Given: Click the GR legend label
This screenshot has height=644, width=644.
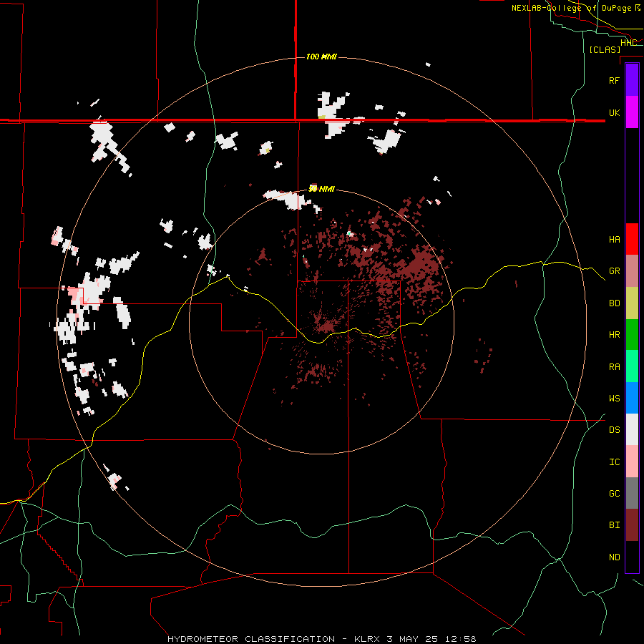Looking at the screenshot, I should click(614, 271).
